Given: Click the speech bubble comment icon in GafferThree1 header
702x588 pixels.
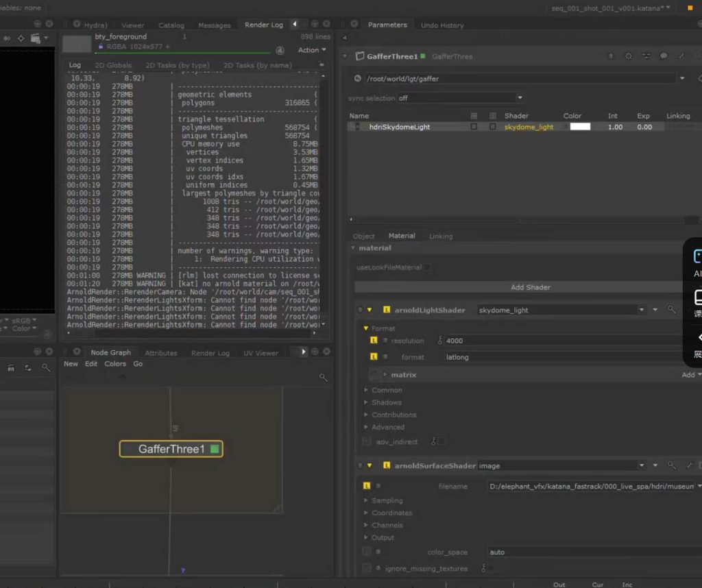Looking at the screenshot, I should click(x=664, y=56).
